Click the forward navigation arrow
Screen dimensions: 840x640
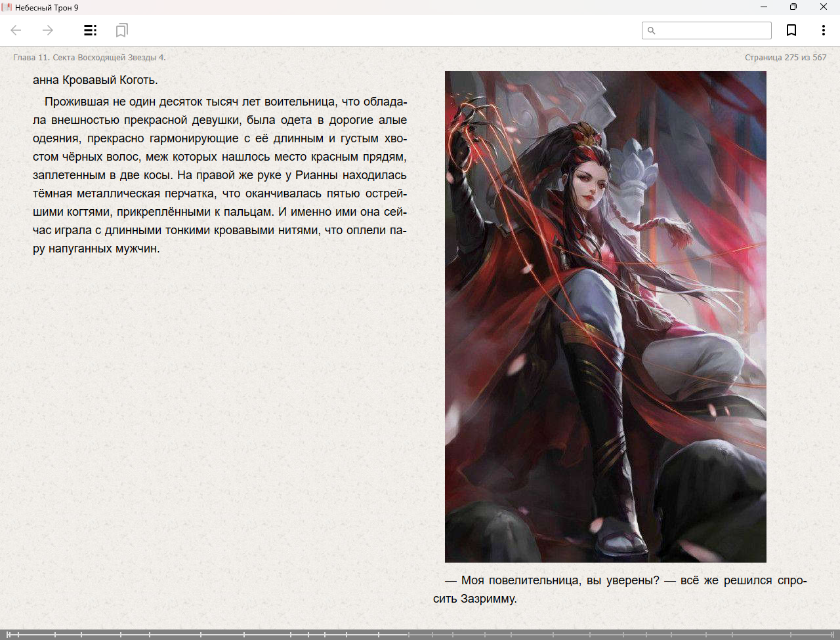point(48,30)
